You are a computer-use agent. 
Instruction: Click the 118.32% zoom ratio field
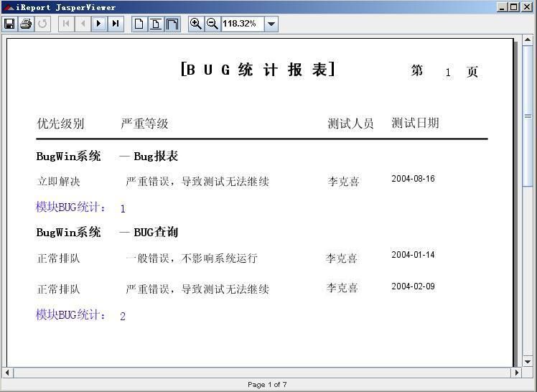[243, 24]
